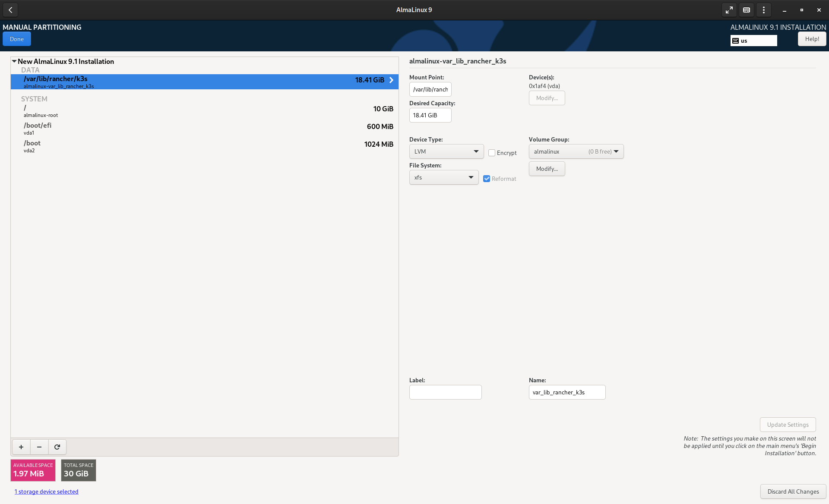Select the / almalinux-root partition row
This screenshot has height=504, width=829.
[205, 111]
